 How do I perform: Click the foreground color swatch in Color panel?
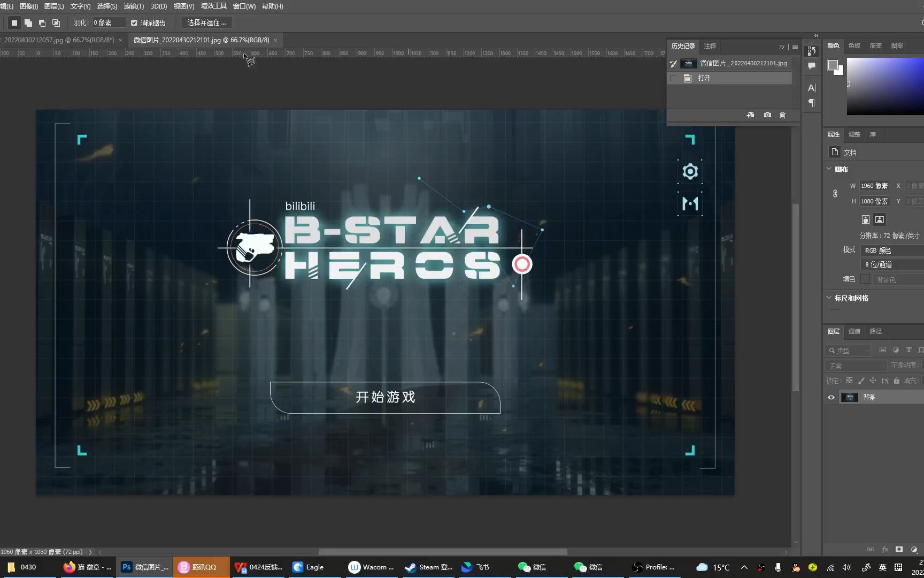833,65
